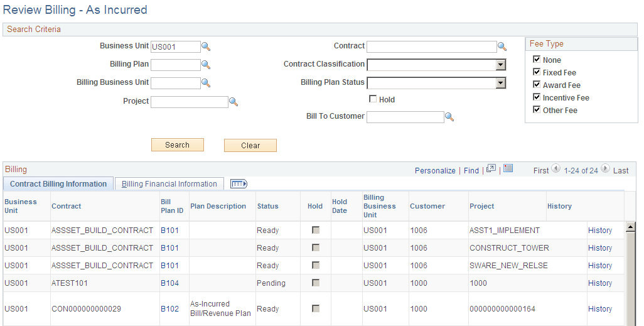644x326 pixels.
Task: Open the Billing Plan Status dropdown
Action: tap(436, 83)
